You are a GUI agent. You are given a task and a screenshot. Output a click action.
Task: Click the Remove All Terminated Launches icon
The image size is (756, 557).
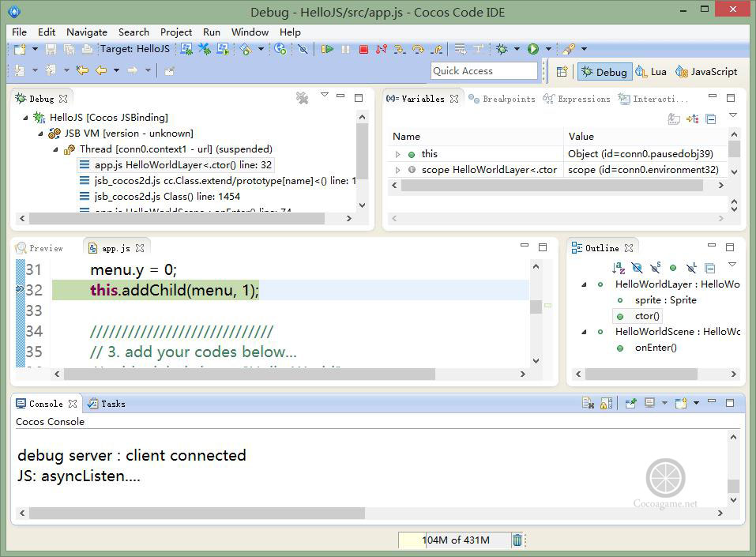(303, 99)
